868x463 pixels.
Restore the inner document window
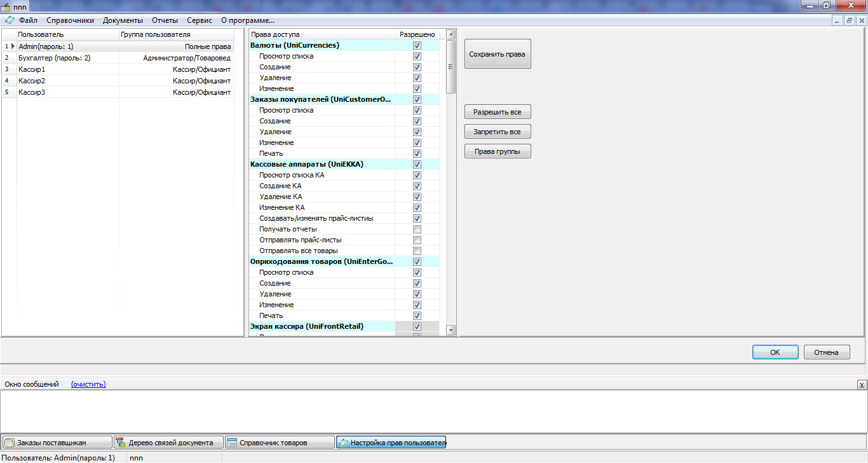point(850,20)
